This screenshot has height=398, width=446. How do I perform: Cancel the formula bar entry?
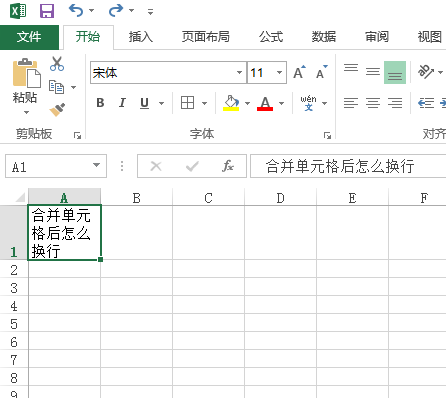pos(156,166)
